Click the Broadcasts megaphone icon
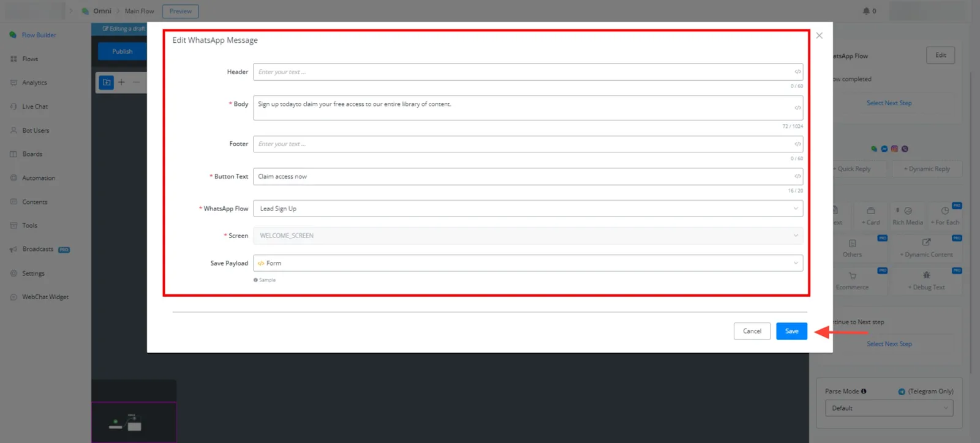 13,250
